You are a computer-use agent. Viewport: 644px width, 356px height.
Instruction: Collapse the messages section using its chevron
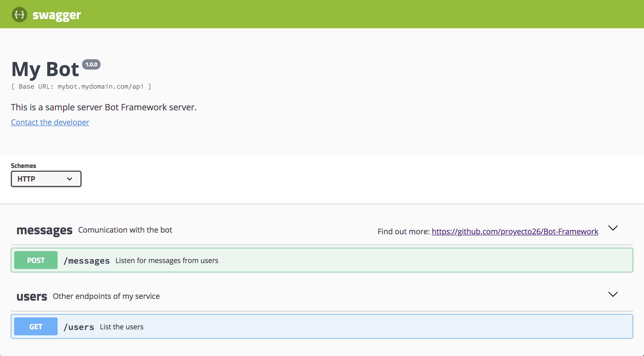pyautogui.click(x=613, y=228)
